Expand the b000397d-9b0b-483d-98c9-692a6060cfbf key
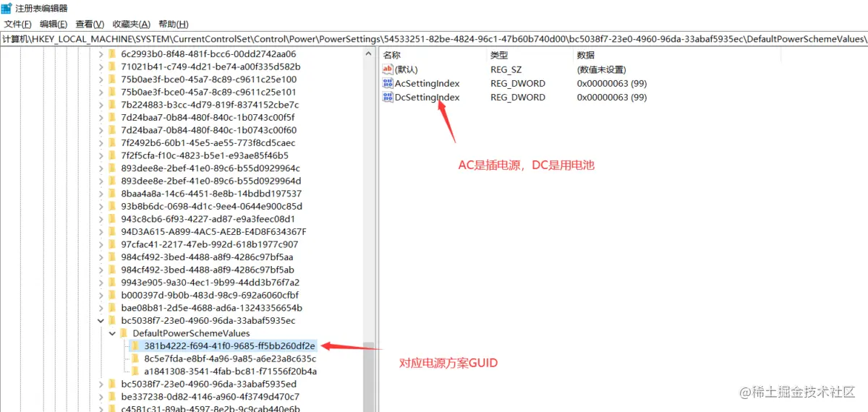 point(101,295)
